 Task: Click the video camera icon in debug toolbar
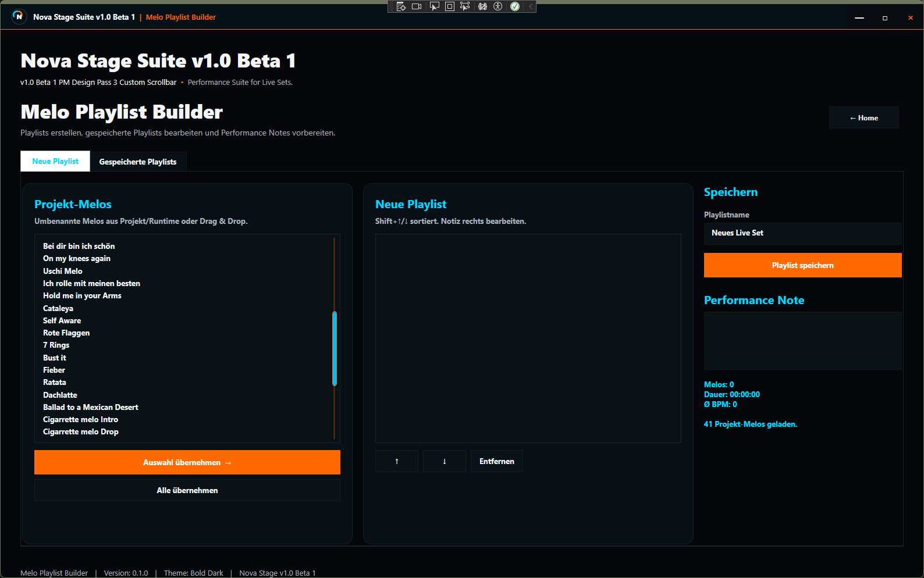[x=417, y=6]
